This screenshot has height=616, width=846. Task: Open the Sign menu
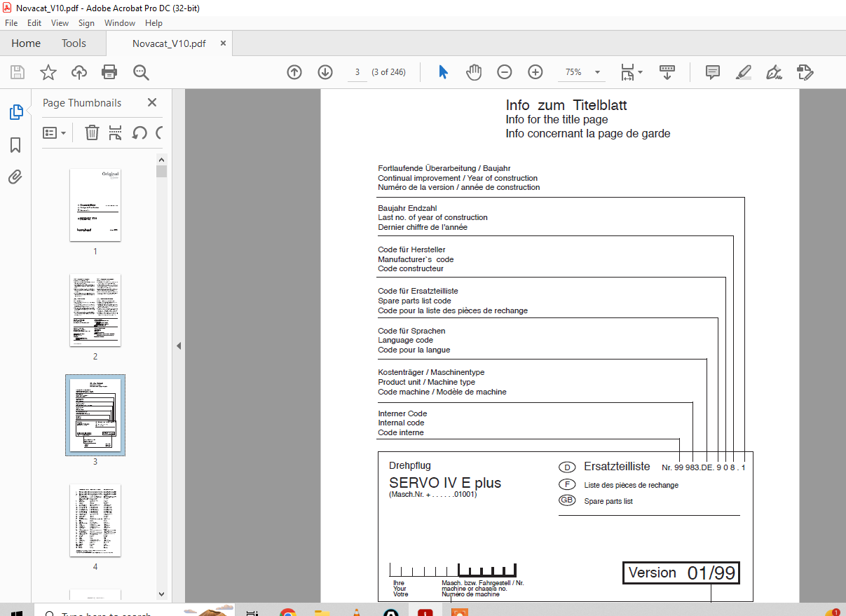[86, 23]
